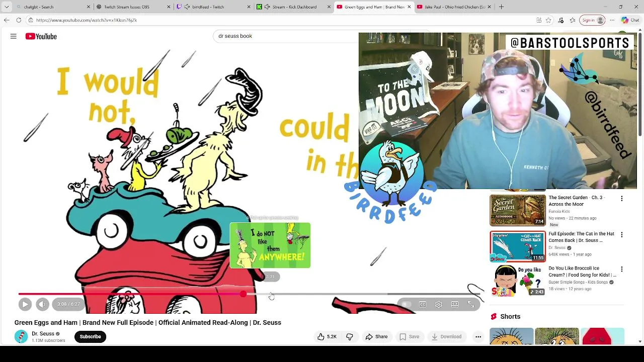The height and width of the screenshot is (362, 644).
Task: View site information lock icon
Action: [x=31, y=20]
